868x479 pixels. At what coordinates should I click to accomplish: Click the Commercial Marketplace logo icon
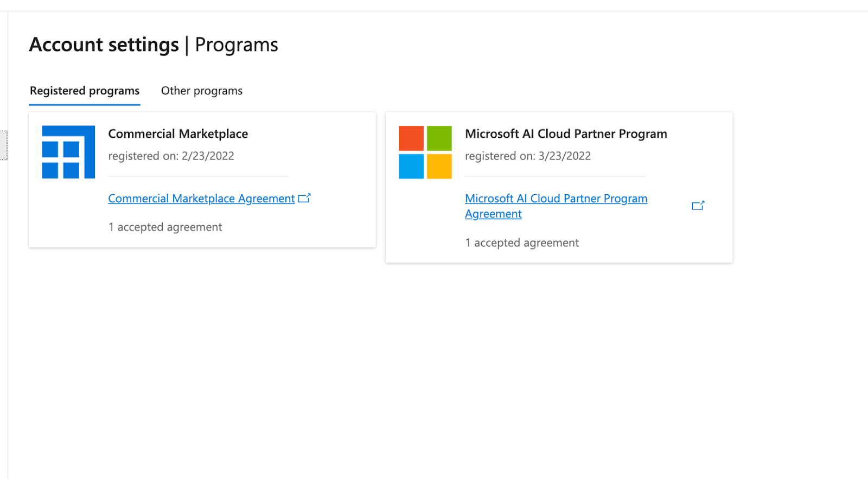pyautogui.click(x=68, y=152)
